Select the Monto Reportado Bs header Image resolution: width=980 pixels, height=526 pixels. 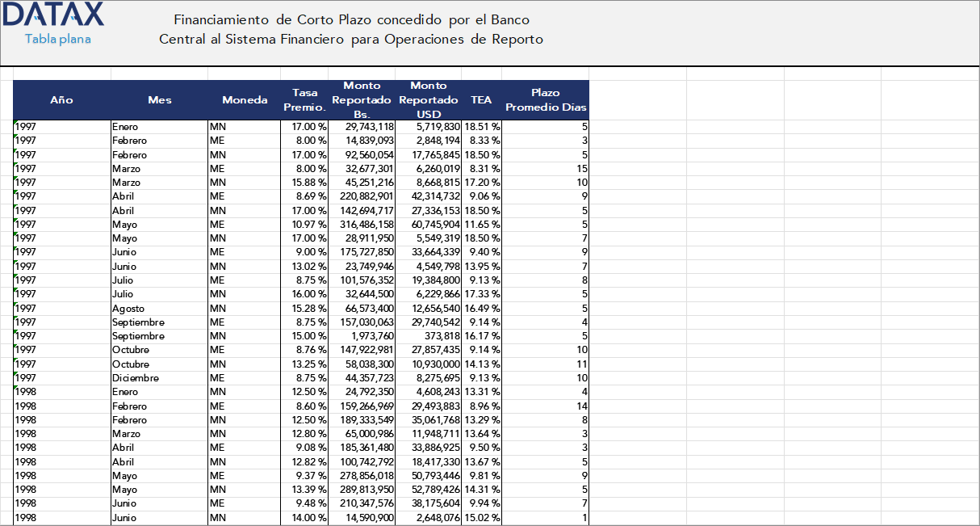tap(362, 99)
